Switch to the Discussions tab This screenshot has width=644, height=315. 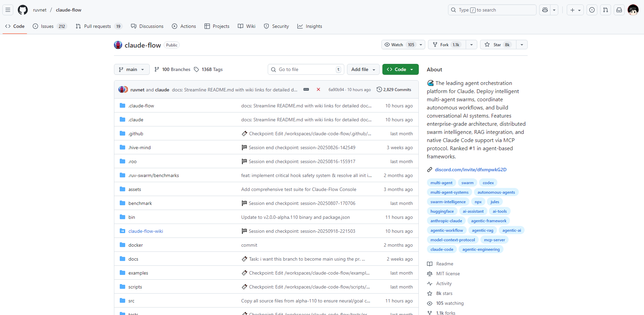(147, 26)
